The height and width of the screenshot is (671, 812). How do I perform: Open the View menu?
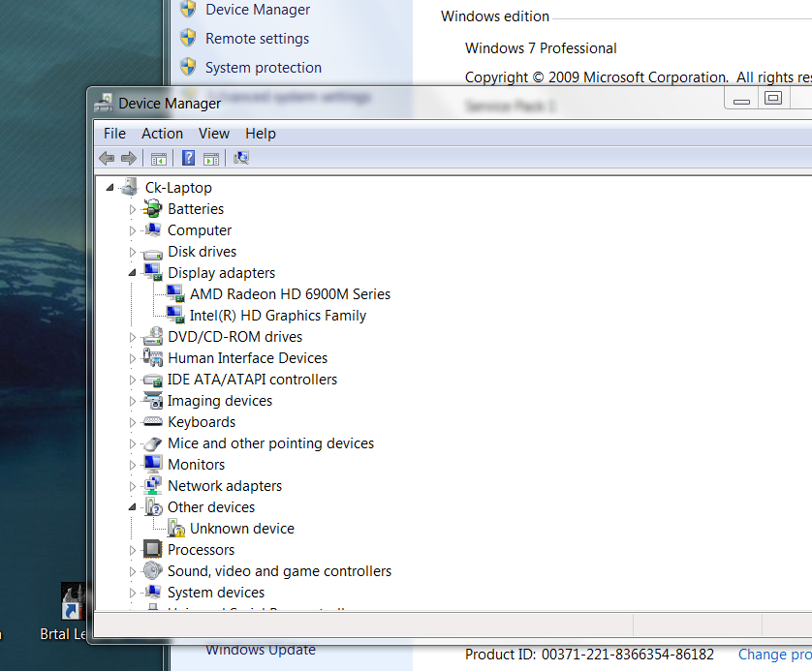click(214, 134)
